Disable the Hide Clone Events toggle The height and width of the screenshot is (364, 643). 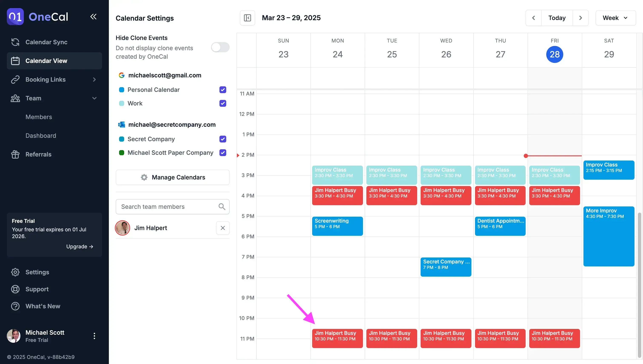click(220, 47)
